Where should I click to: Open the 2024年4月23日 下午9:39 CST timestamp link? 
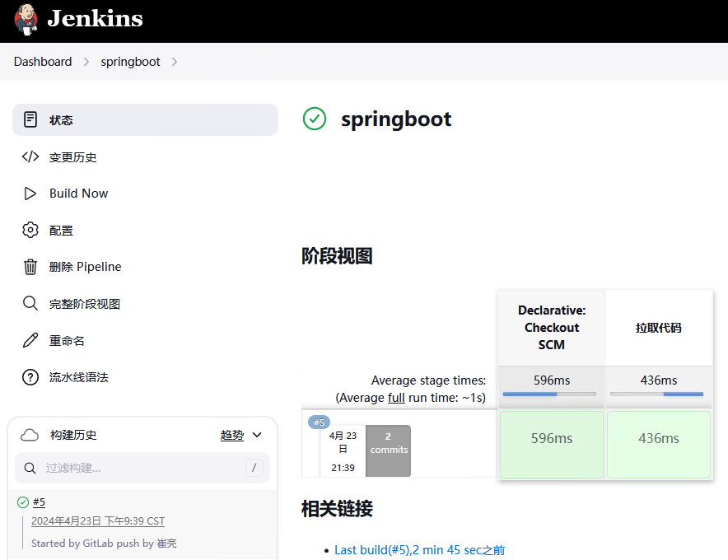98,521
